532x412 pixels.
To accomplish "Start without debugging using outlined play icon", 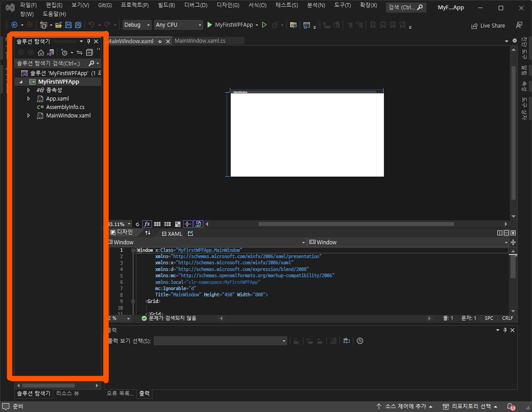I will [x=264, y=25].
